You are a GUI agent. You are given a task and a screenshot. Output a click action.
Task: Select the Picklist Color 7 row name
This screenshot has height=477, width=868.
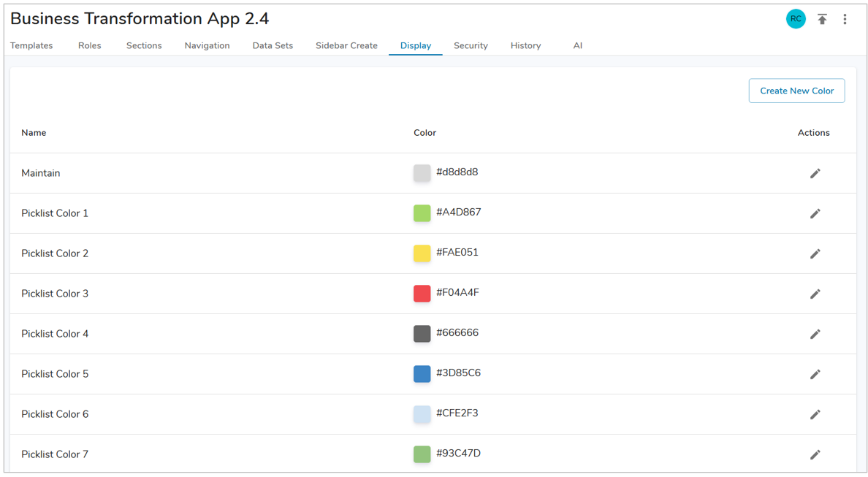[55, 454]
